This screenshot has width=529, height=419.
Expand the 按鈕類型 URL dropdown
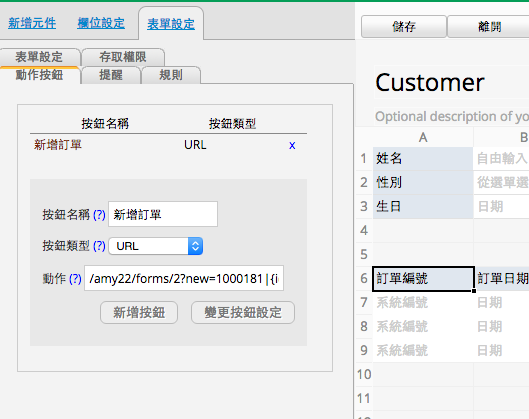156,246
